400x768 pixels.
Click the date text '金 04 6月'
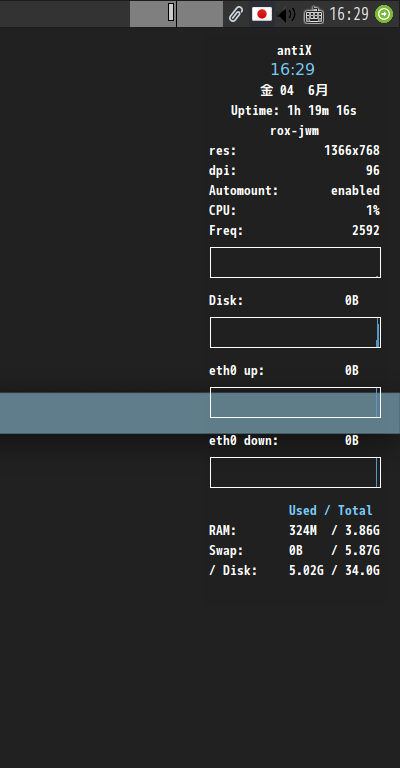tap(294, 90)
